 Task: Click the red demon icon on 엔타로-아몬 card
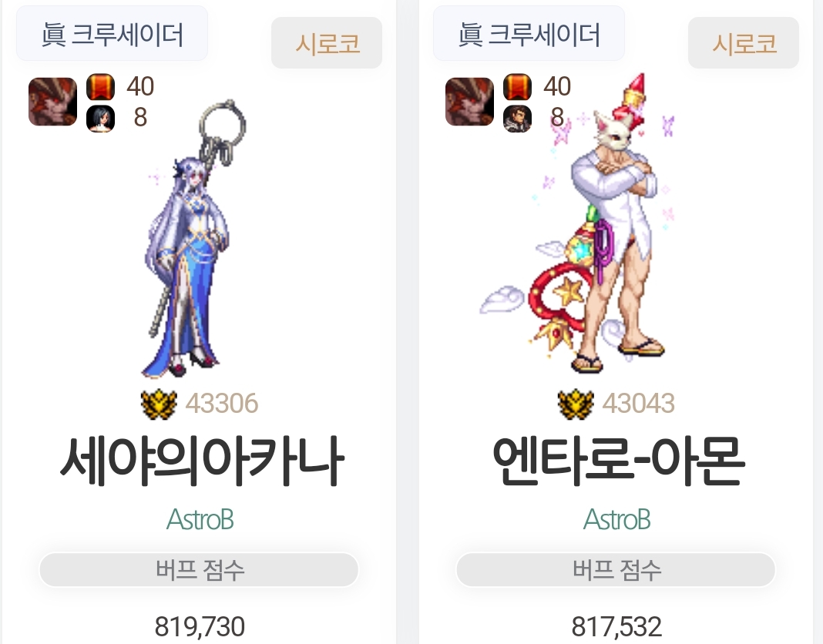point(469,101)
